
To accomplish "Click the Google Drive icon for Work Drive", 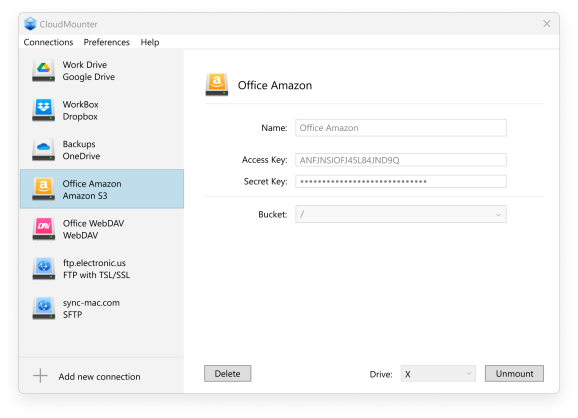I will tap(43, 70).
